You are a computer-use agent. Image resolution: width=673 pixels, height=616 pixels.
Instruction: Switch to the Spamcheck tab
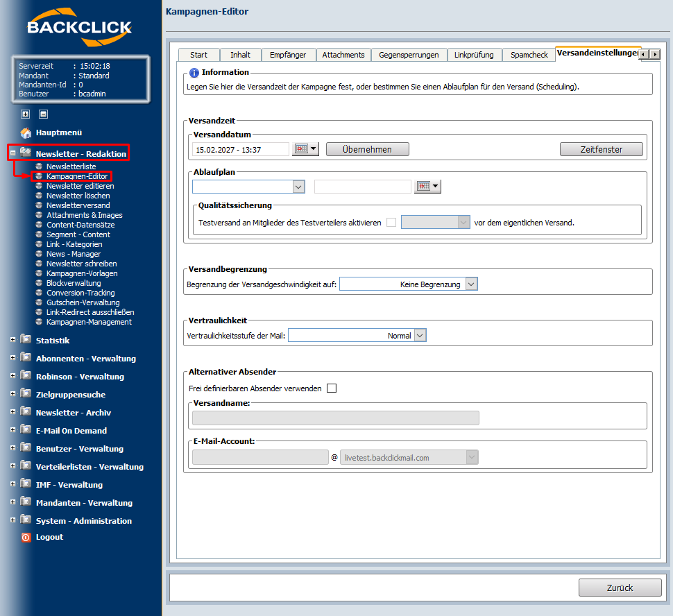[x=529, y=55]
